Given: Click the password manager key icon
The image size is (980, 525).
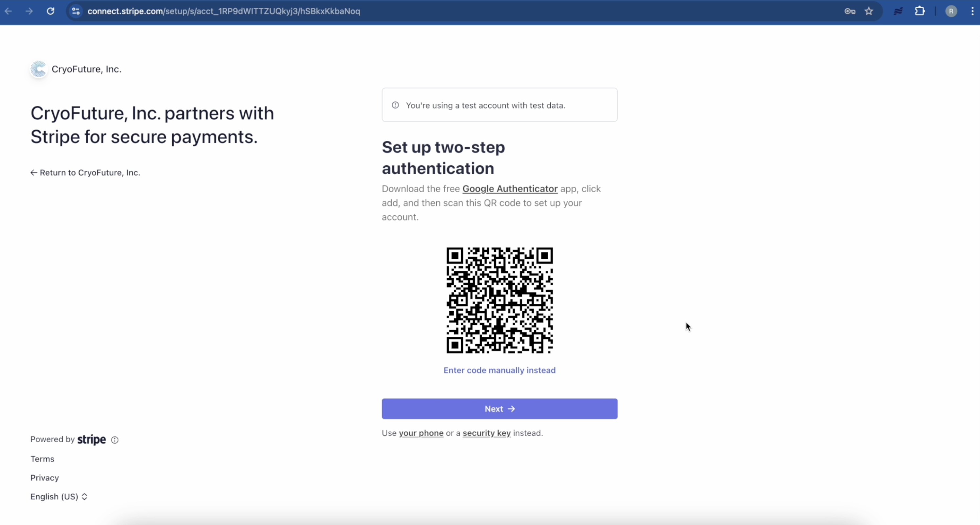Looking at the screenshot, I should pos(850,11).
